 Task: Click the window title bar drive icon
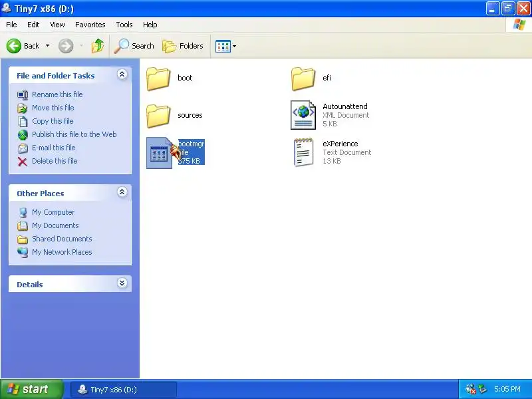coord(7,8)
